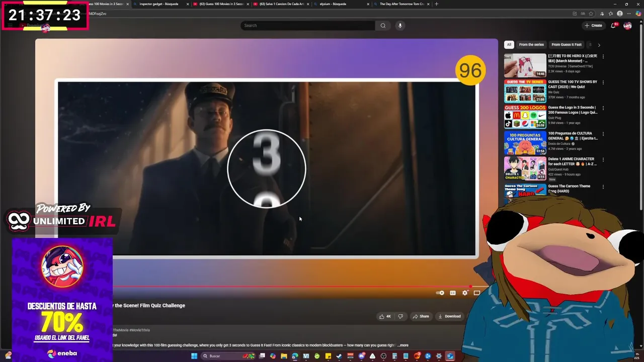Screen dimensions: 644x362
Task: Start voice search with the microphone icon
Action: click(x=400, y=26)
